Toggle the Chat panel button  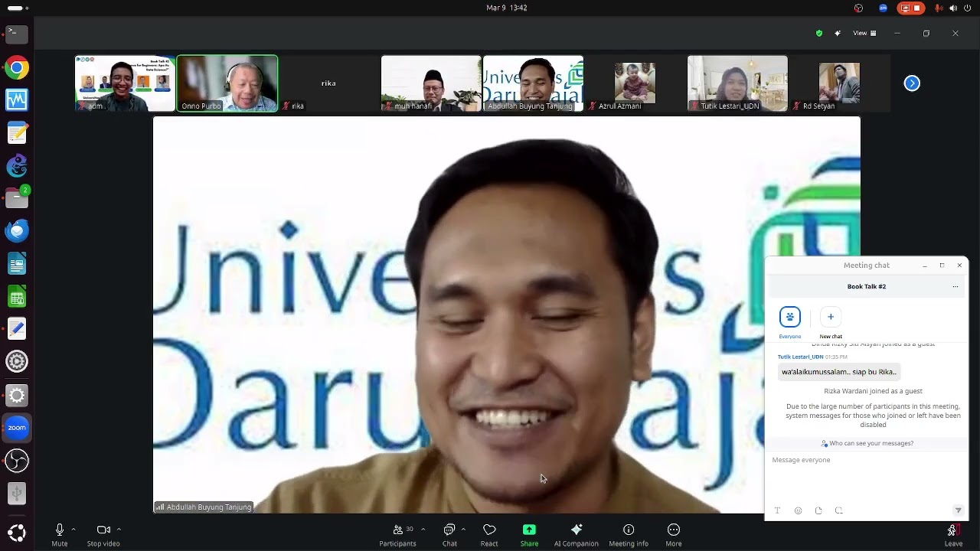449,535
